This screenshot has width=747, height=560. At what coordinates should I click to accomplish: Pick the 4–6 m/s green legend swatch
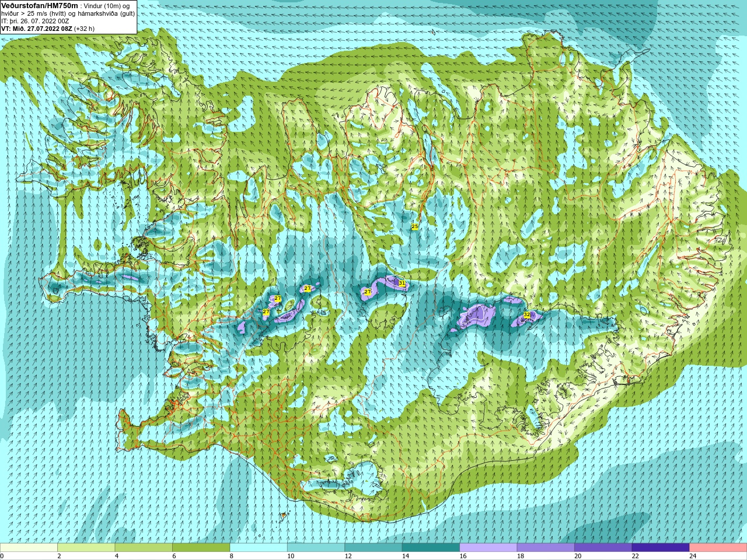point(144,547)
